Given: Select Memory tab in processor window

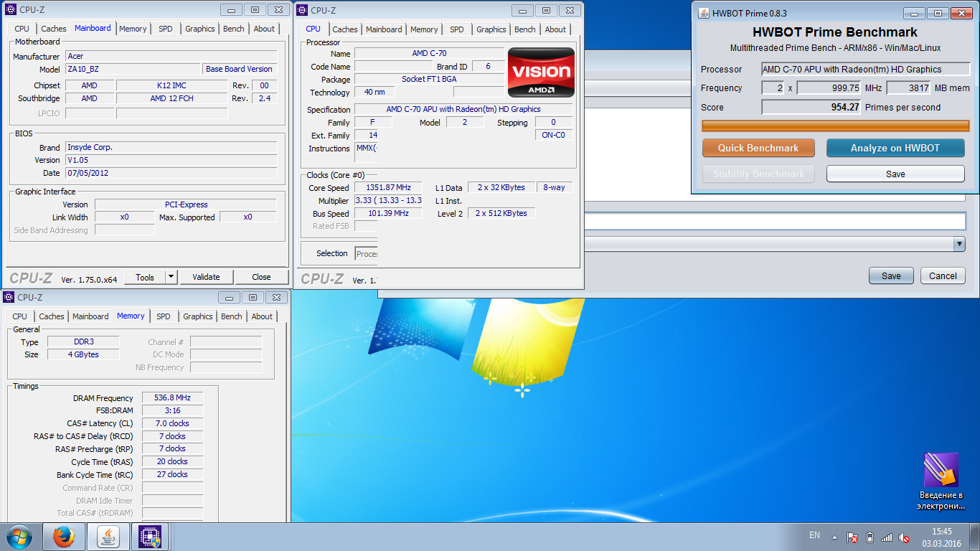Looking at the screenshot, I should coord(424,29).
